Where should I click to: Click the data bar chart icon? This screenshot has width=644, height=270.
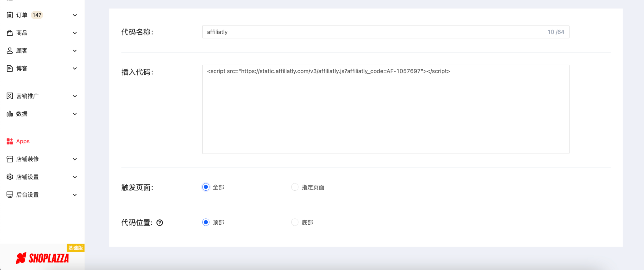10,114
